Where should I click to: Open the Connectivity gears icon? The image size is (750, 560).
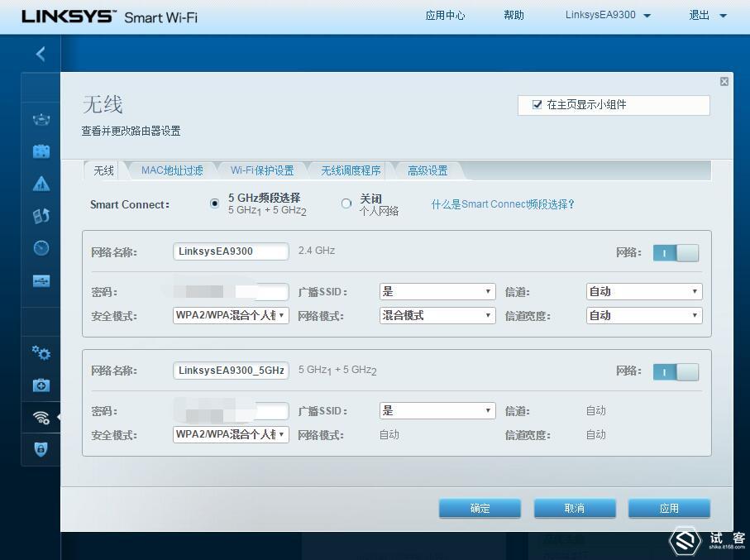pos(40,353)
